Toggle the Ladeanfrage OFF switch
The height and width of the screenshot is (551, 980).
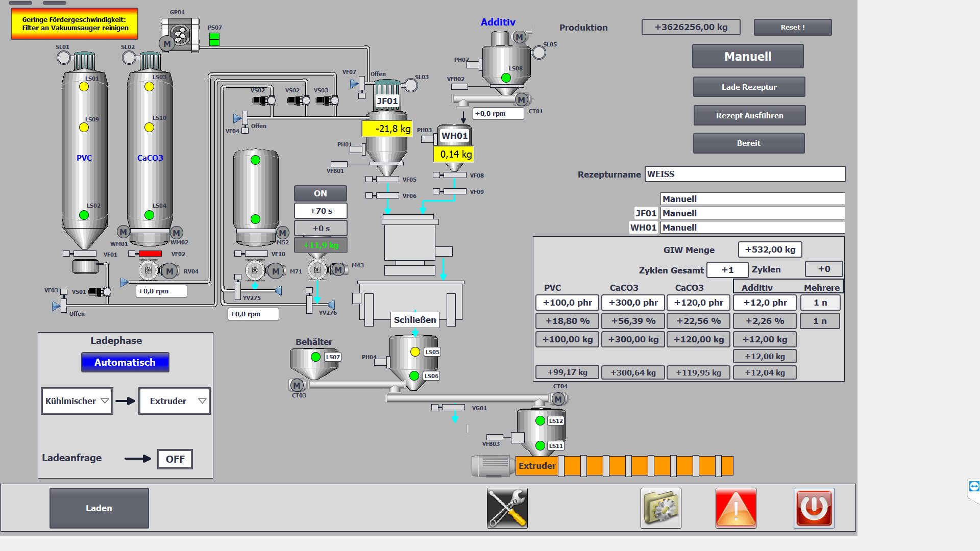(x=175, y=459)
